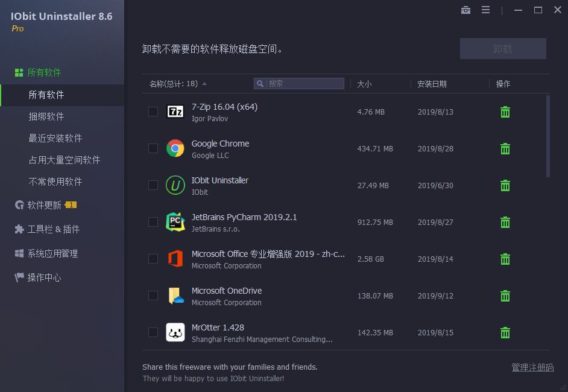Viewport: 568px width, 392px height.
Task: Click the Share this freeware message text
Action: coord(230,367)
